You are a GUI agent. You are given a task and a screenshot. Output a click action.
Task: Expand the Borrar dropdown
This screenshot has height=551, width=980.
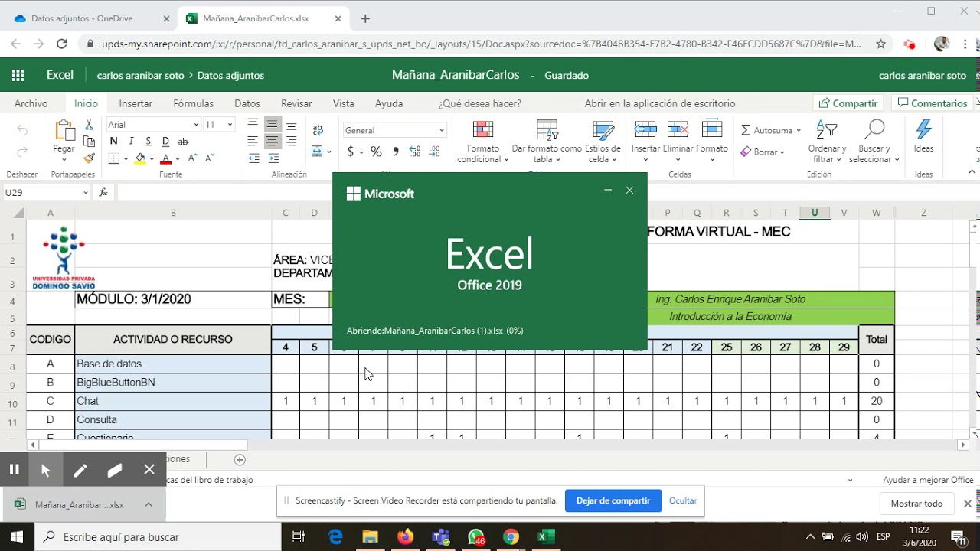coord(763,152)
